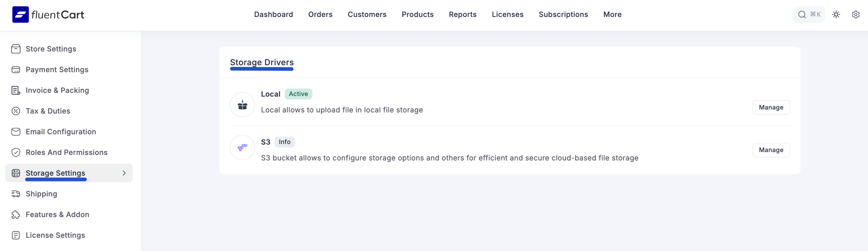Click the Tax & Duties percent icon
Screen dimensions: 868x251
[16, 111]
